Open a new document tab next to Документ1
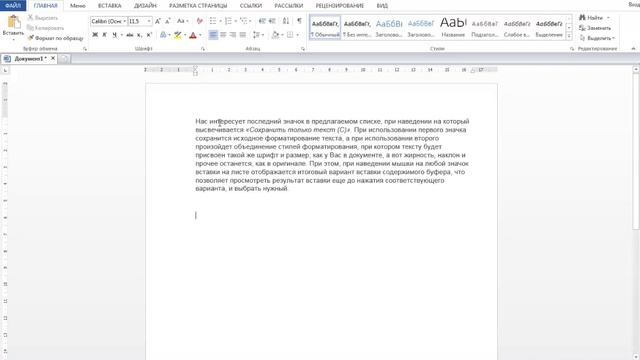 [64, 59]
